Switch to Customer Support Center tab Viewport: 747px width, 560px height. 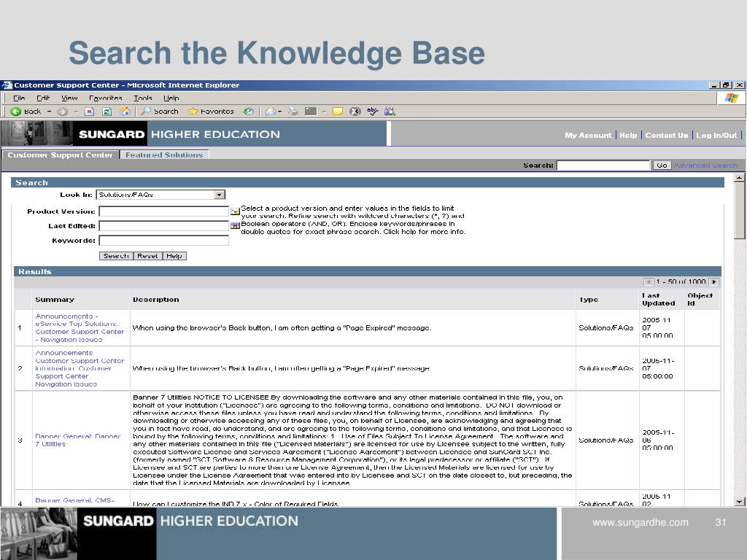coord(60,155)
